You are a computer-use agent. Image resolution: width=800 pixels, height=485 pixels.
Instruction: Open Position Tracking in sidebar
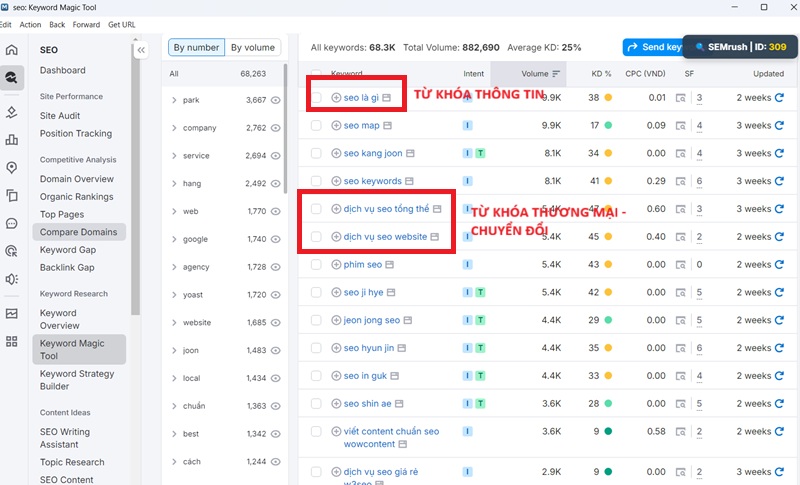click(76, 134)
